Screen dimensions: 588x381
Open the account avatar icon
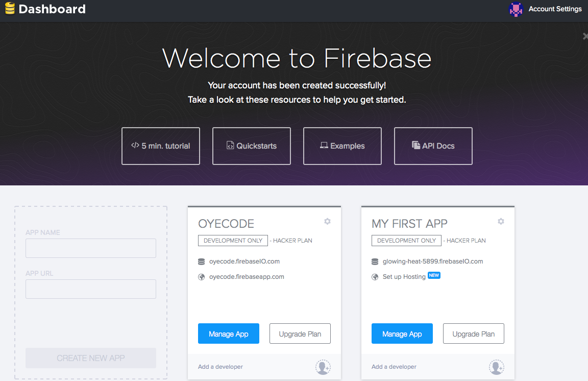pos(516,9)
